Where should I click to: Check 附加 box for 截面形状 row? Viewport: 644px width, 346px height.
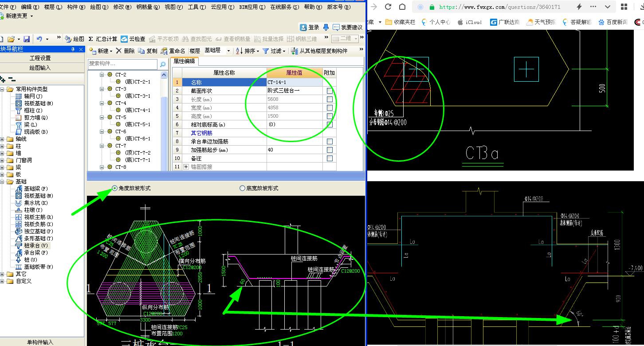(330, 91)
